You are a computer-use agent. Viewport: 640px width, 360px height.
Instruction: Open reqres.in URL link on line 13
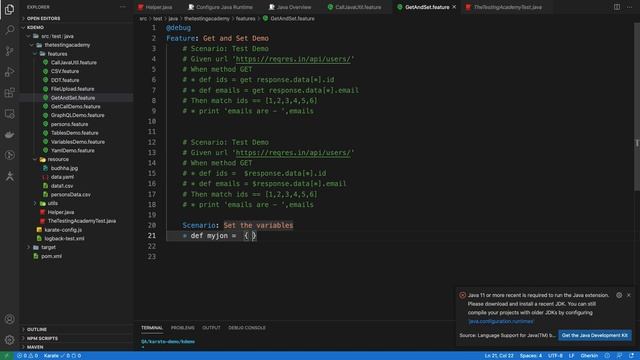point(293,153)
